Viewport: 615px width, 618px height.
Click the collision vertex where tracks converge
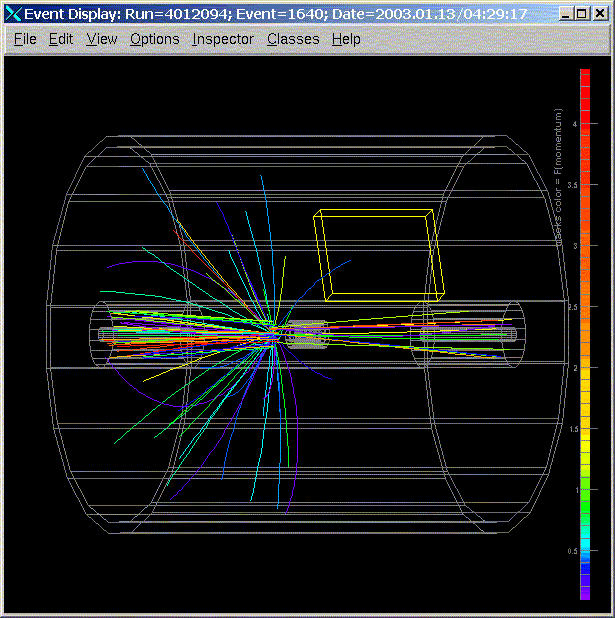273,332
